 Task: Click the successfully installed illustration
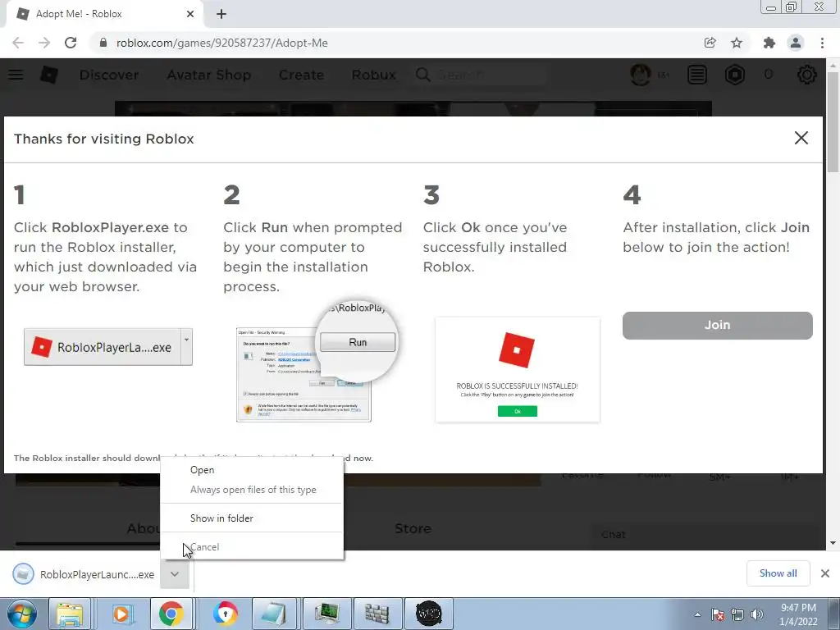tap(518, 370)
